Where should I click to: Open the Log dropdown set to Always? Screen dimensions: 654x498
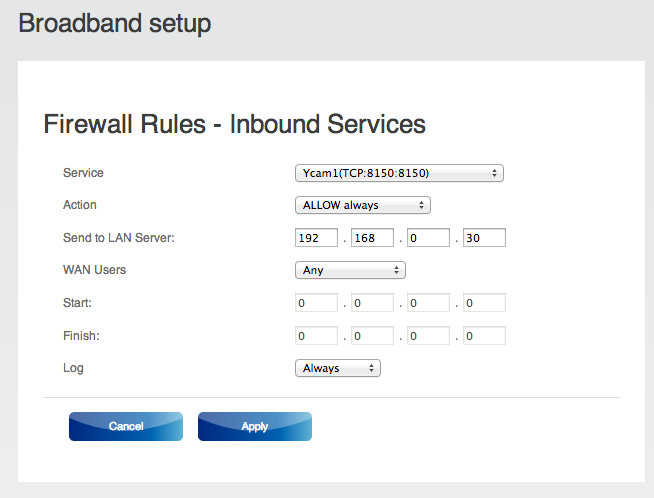337,368
